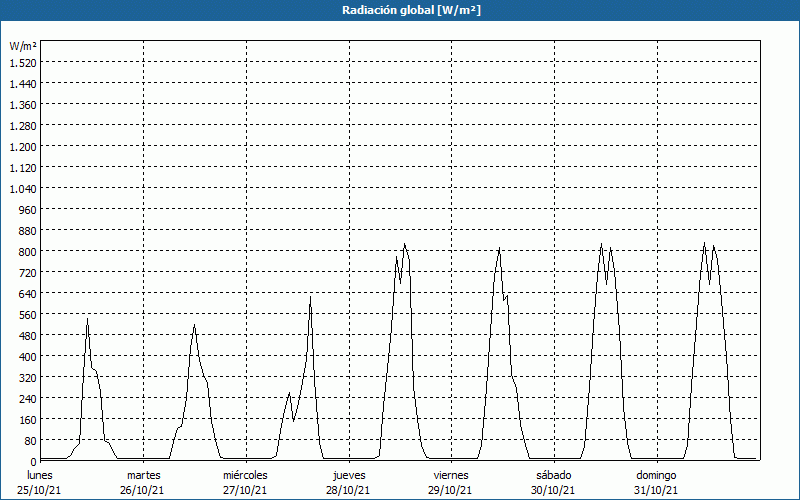Viewport: 800px width, 500px height.
Task: Click Wednesday's radiation peak near 620 W/m²
Action: click(x=310, y=297)
